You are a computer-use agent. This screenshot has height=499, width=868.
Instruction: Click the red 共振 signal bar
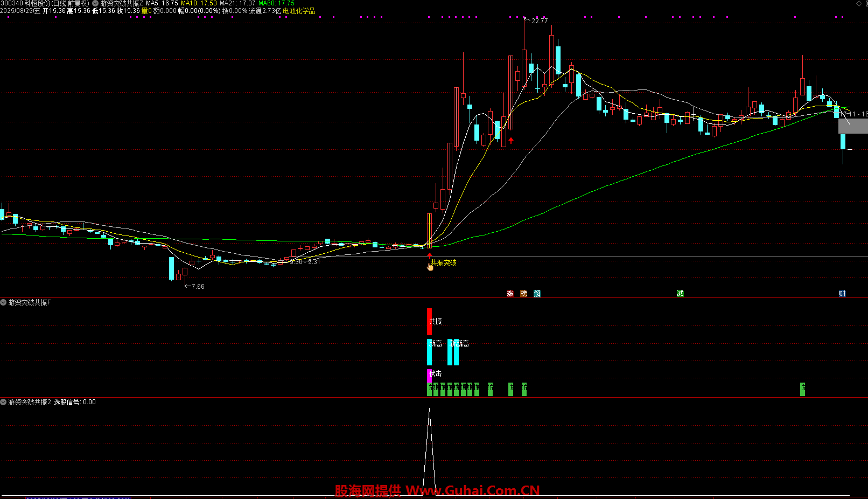(429, 321)
